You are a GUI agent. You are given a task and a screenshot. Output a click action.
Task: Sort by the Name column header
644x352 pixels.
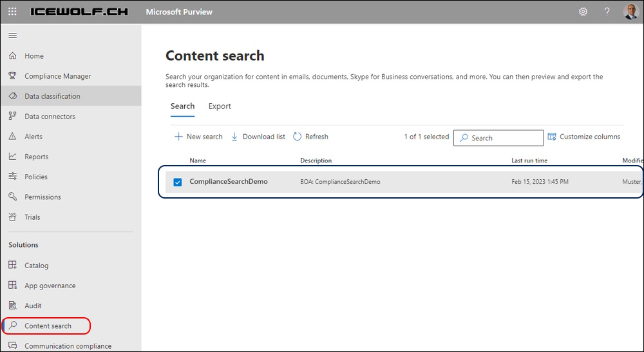coord(198,161)
